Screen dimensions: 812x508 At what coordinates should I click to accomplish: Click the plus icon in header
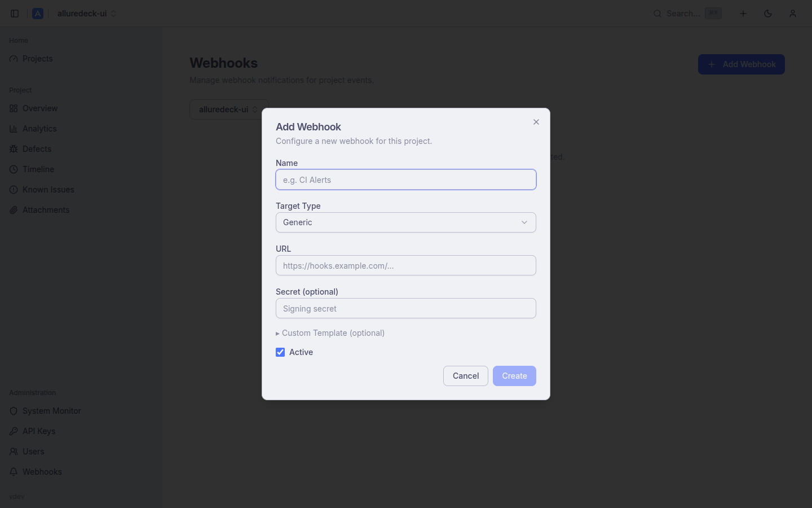click(743, 14)
